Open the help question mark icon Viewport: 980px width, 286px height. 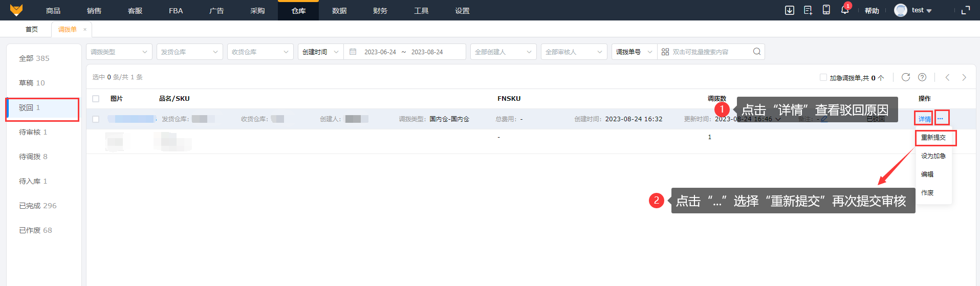[922, 77]
